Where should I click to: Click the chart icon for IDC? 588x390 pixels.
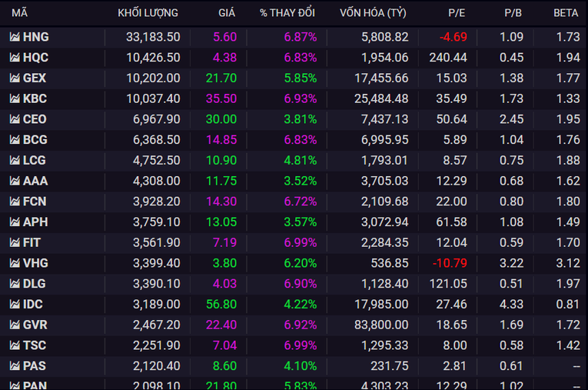pyautogui.click(x=15, y=304)
